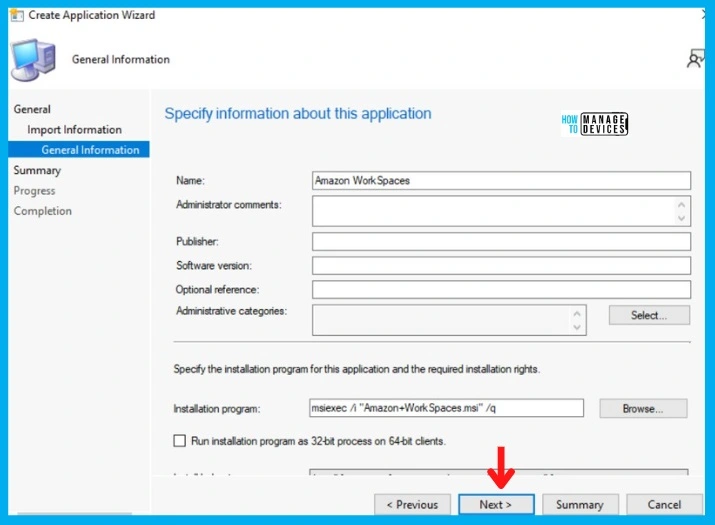The height and width of the screenshot is (525, 715).
Task: Click the Completion step in sidebar
Action: tap(42, 211)
